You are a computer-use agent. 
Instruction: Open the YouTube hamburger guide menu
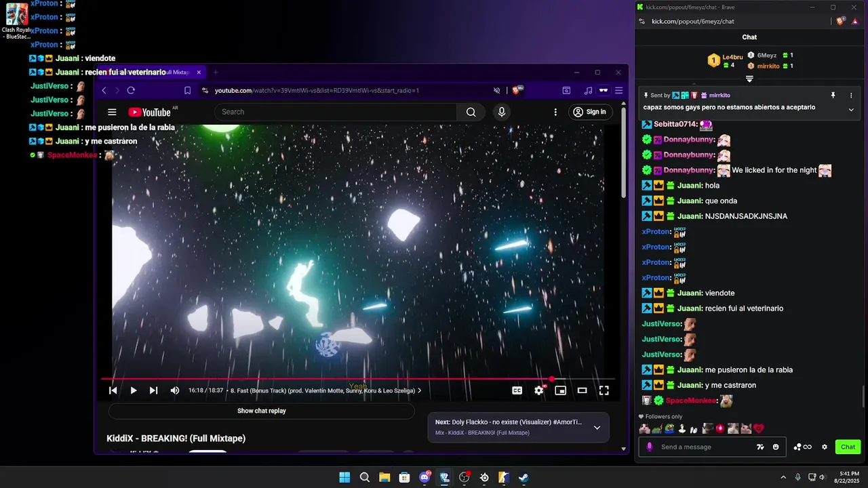(x=112, y=112)
